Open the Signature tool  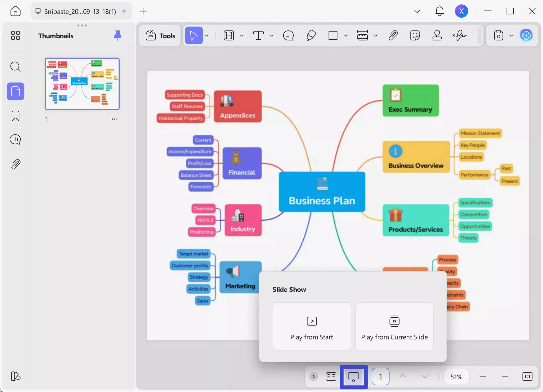pyautogui.click(x=459, y=35)
